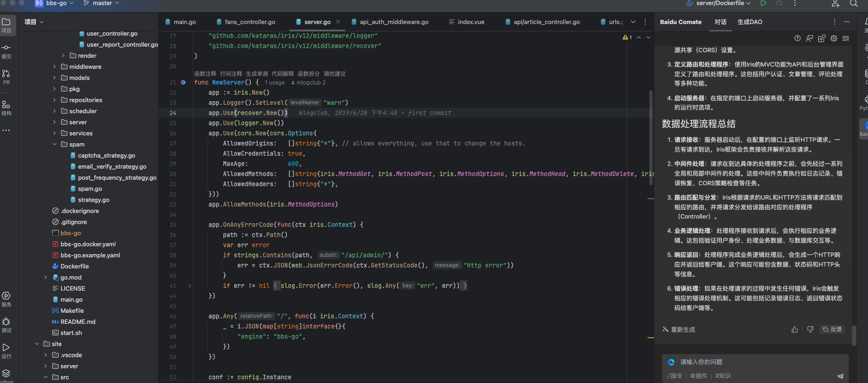This screenshot has width=868, height=383.
Task: Open the master branch dropdown
Action: tap(101, 3)
